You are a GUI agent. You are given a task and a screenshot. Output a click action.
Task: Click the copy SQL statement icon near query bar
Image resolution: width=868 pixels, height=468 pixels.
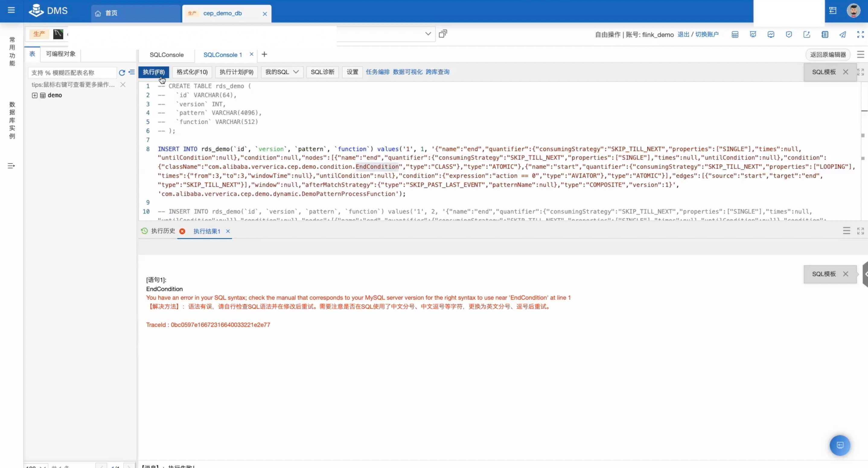[443, 34]
